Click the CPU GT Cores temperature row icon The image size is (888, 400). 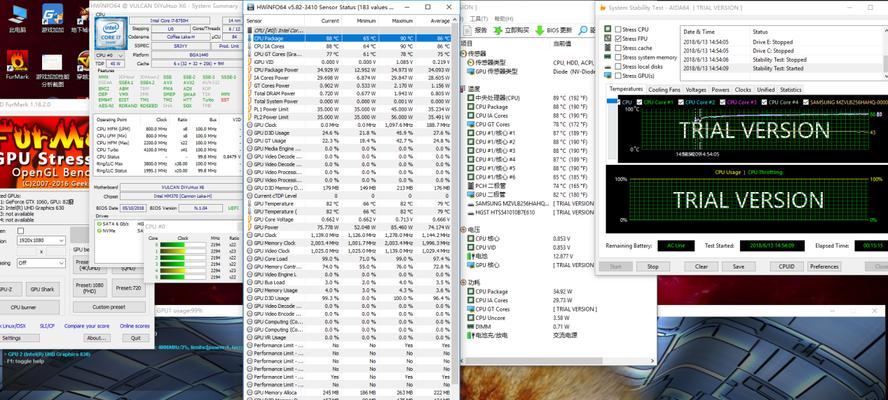470,124
